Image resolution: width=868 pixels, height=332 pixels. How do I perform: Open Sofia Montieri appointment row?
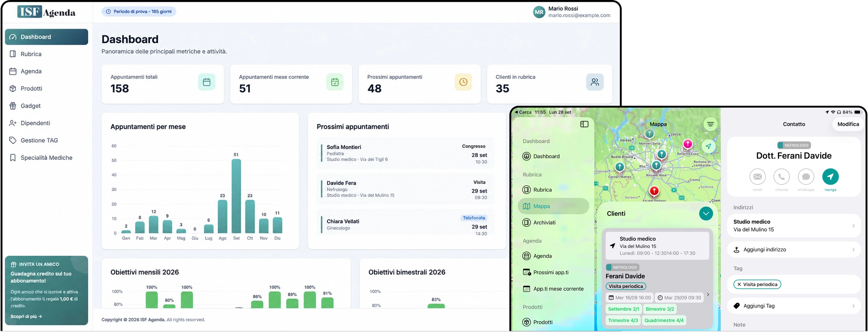point(405,153)
